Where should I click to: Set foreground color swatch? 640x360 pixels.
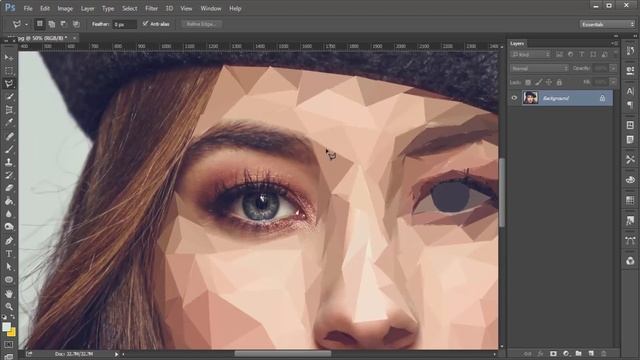(x=6, y=327)
